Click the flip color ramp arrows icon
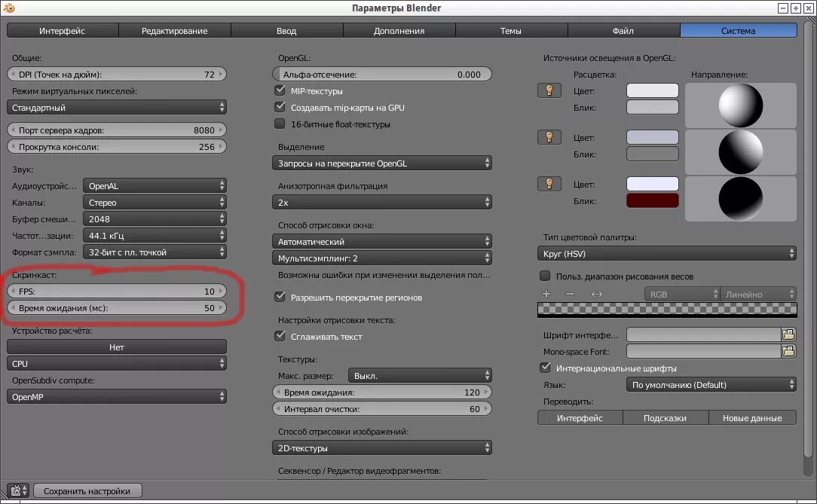 pyautogui.click(x=597, y=294)
